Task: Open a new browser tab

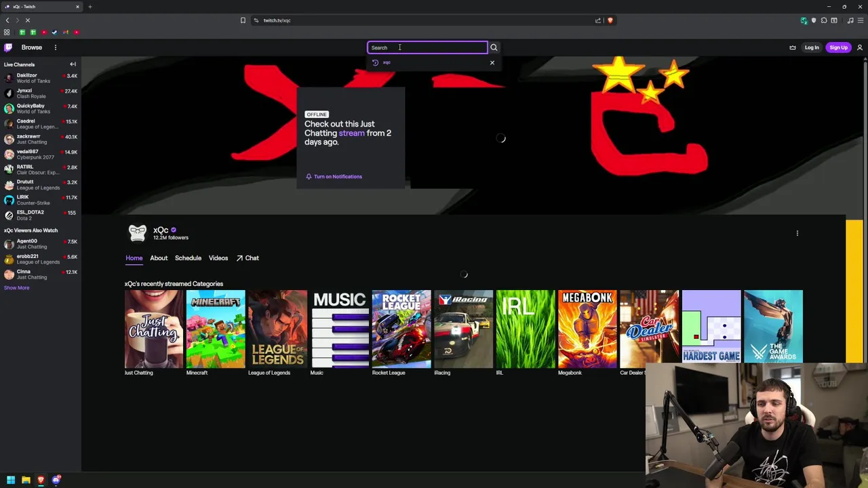Action: 90,7
